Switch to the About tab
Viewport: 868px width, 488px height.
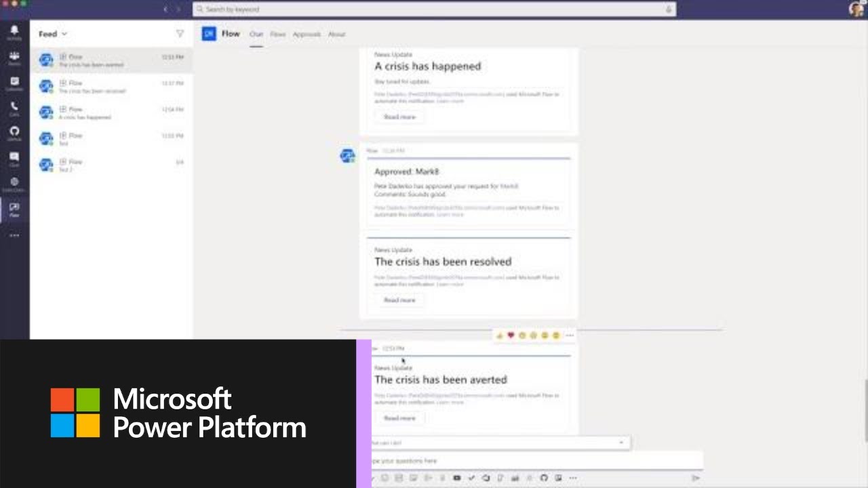[336, 34]
